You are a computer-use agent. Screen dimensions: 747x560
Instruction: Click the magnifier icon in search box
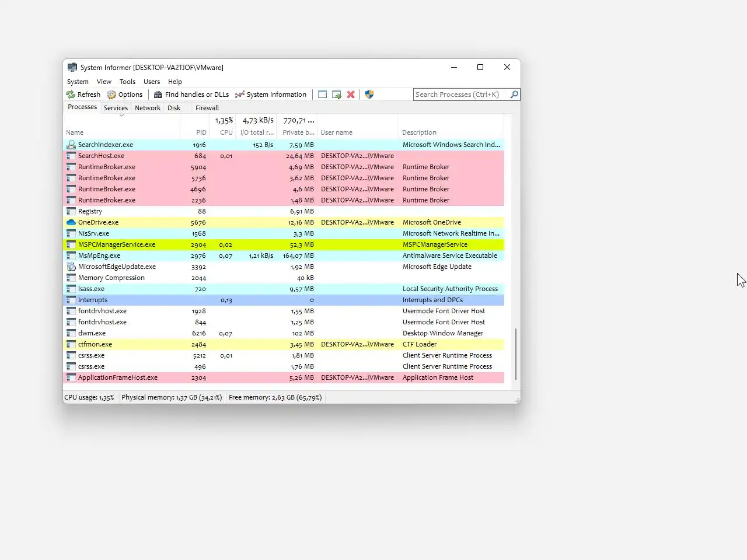click(x=514, y=94)
